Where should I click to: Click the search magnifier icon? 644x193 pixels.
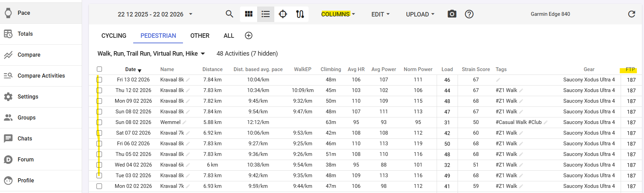click(229, 14)
